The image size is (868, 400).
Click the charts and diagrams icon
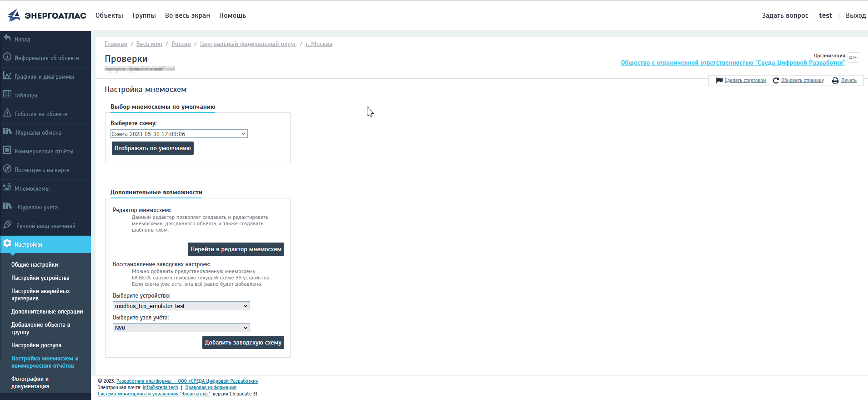click(x=7, y=76)
